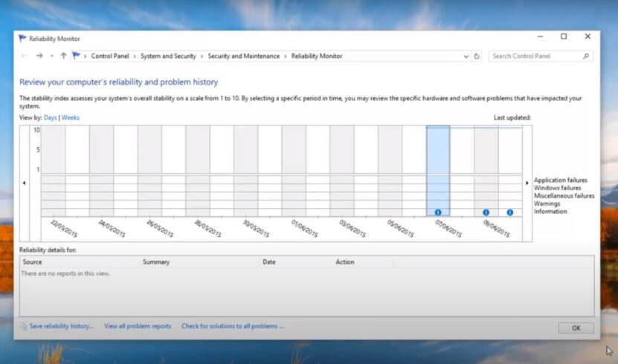Minimize the Reliability Monitor window
Viewport: 618px width, 364px height.
(541, 36)
